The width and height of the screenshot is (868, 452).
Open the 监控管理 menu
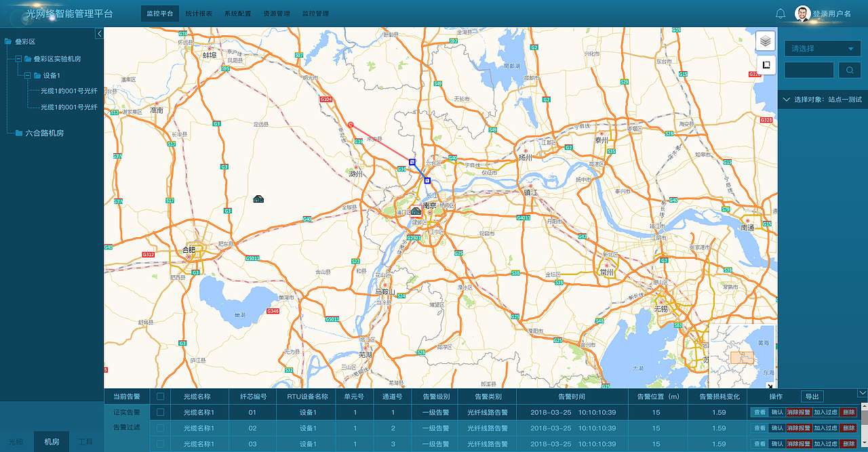315,14
